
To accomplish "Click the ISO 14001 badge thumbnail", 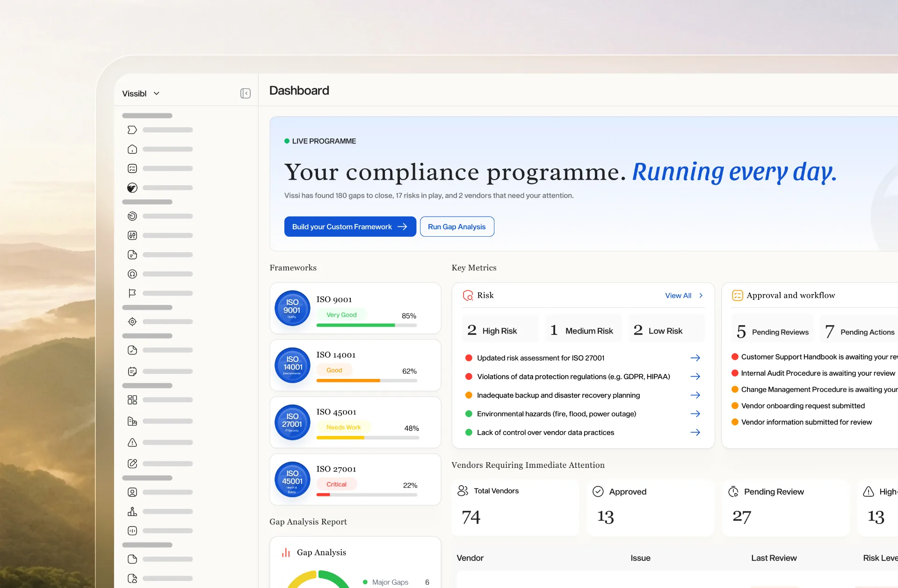I will (x=292, y=365).
